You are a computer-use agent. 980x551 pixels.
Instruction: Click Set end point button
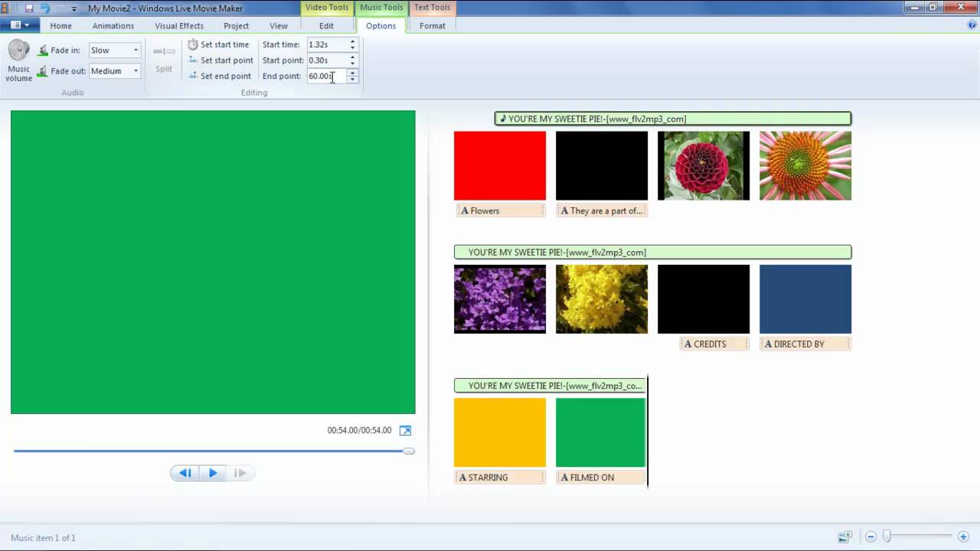coord(220,77)
